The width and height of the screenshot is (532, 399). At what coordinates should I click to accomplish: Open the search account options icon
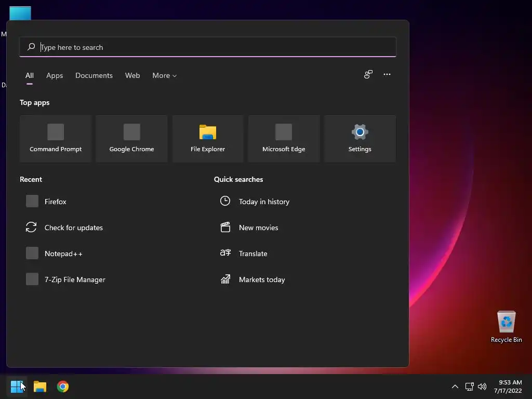(x=368, y=74)
